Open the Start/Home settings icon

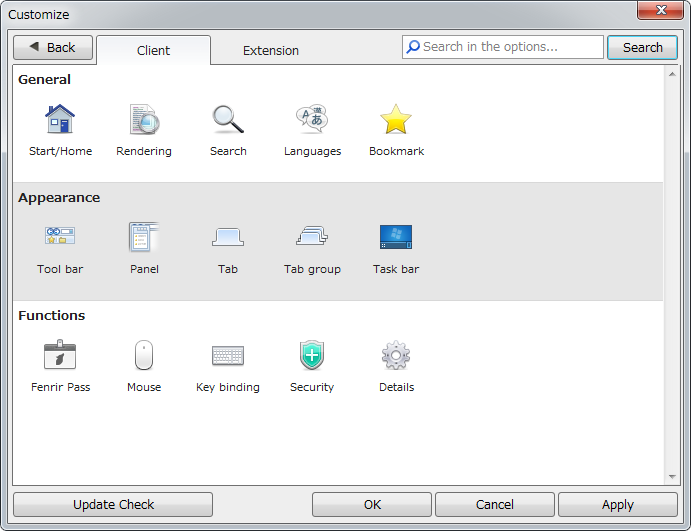click(x=60, y=119)
